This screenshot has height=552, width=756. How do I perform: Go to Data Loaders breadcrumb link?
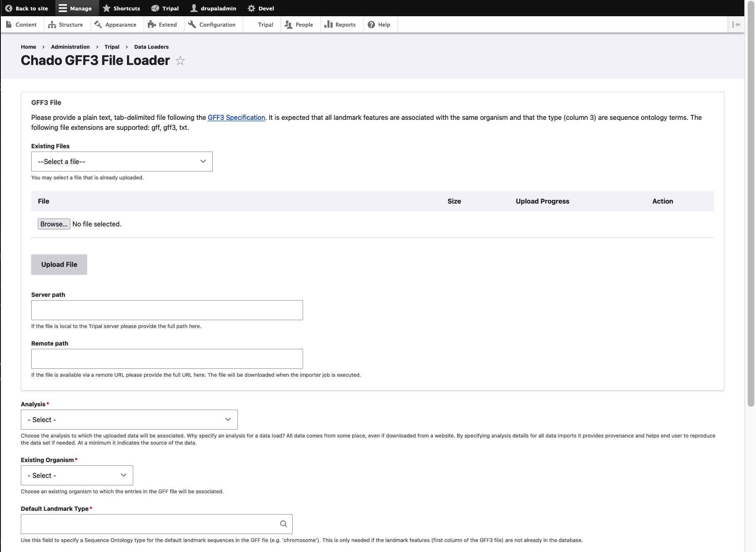tap(152, 47)
